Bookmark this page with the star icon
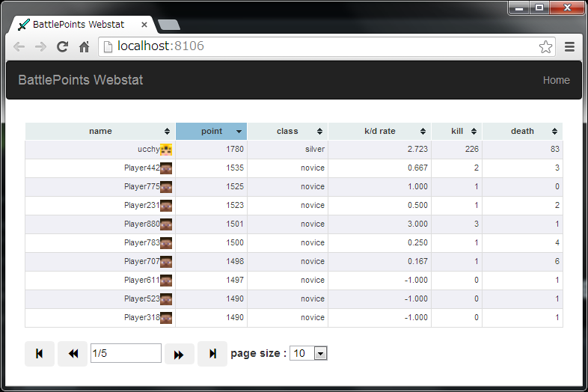 pyautogui.click(x=545, y=47)
